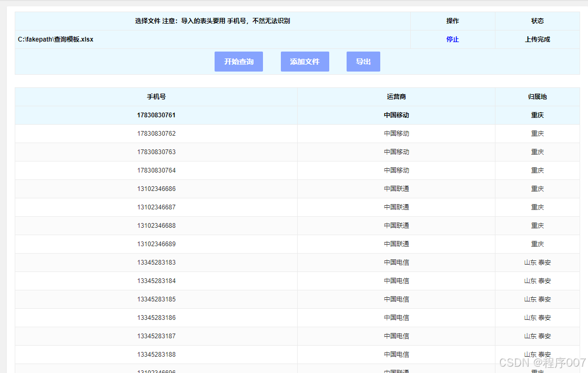
Task: Click the 重庆 location for 17830830763
Action: pos(537,152)
